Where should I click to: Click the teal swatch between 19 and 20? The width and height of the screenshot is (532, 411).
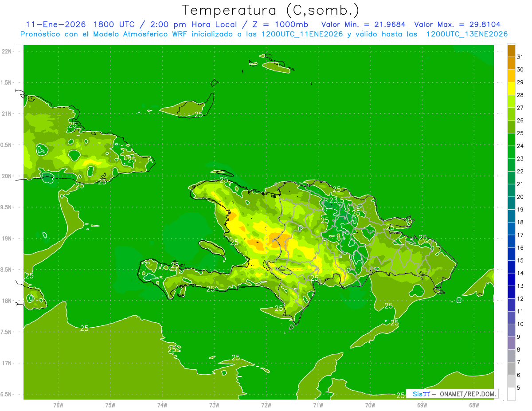click(x=511, y=203)
